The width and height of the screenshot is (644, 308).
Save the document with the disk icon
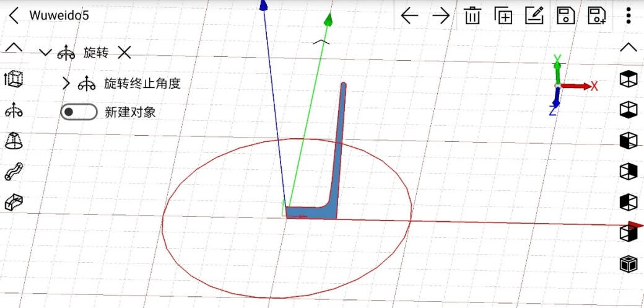click(566, 15)
